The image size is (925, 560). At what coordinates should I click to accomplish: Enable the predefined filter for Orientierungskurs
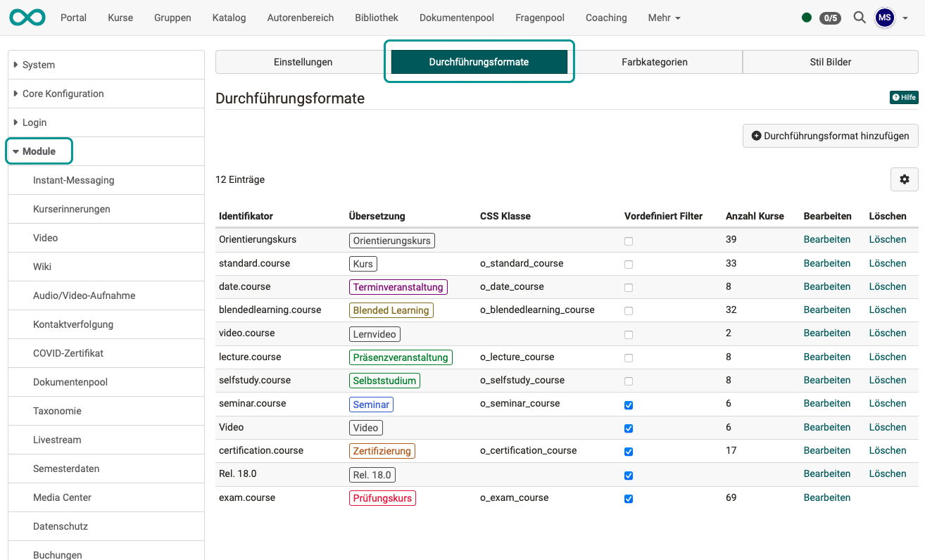coord(628,241)
